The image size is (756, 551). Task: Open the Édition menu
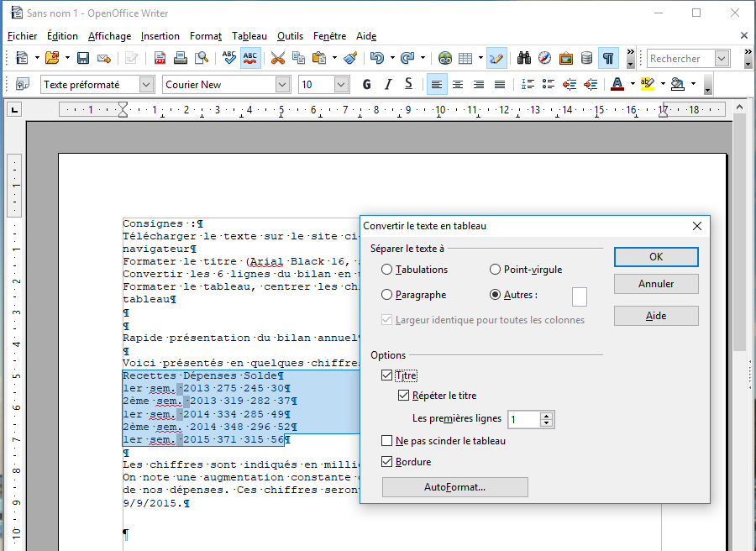[x=62, y=36]
